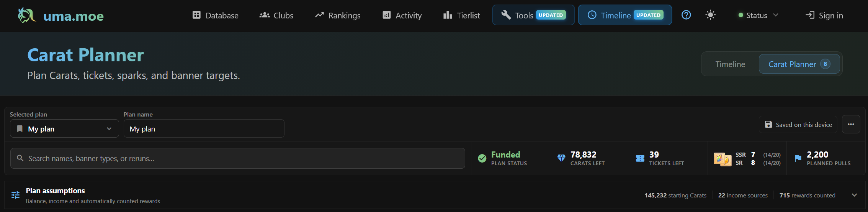Toggle light theme with sun icon
The height and width of the screenshot is (212, 868).
coord(710,15)
